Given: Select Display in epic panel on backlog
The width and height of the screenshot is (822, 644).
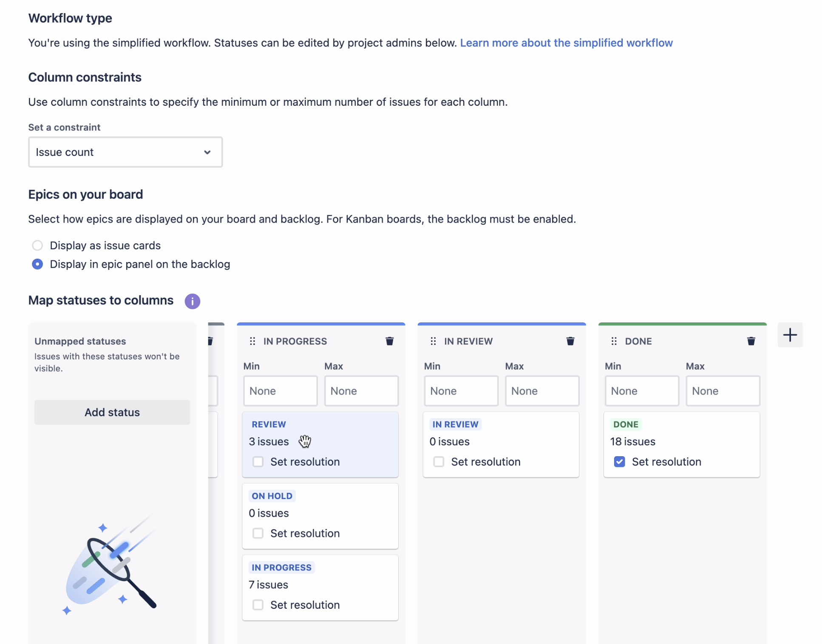Looking at the screenshot, I should coord(37,264).
